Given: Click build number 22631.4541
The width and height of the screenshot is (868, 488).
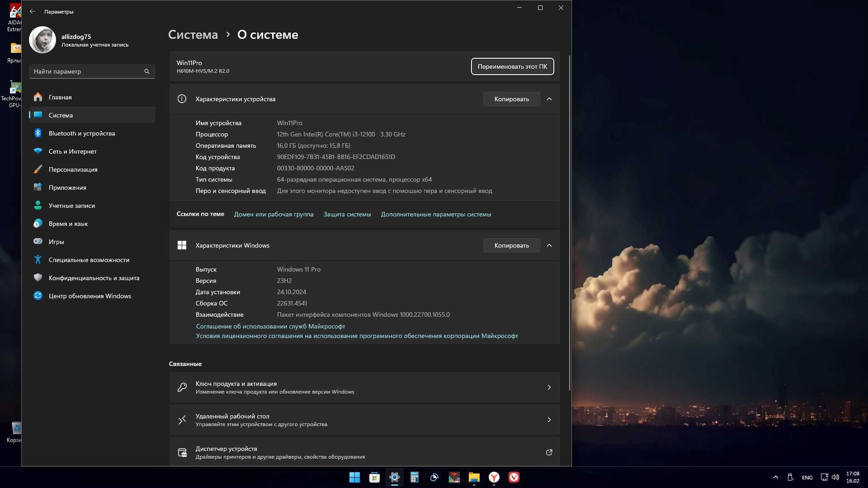Looking at the screenshot, I should point(292,303).
